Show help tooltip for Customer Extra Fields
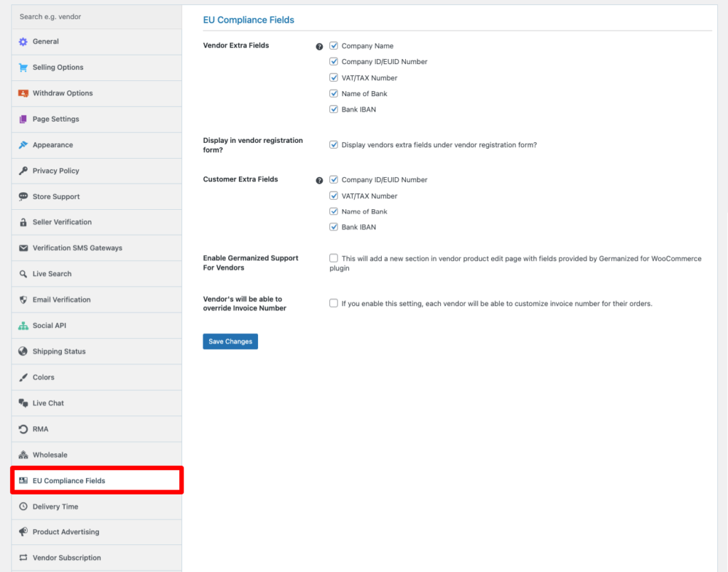This screenshot has height=572, width=728. [x=319, y=180]
